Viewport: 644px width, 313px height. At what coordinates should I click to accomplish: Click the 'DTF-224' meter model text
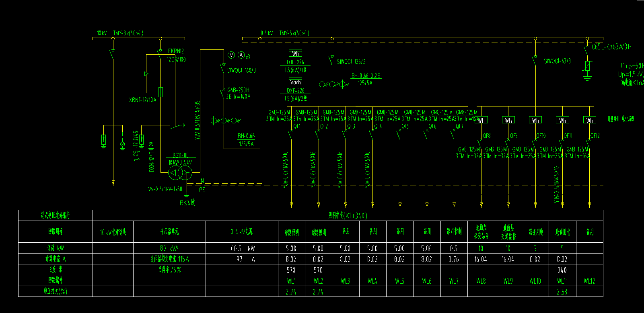click(295, 62)
